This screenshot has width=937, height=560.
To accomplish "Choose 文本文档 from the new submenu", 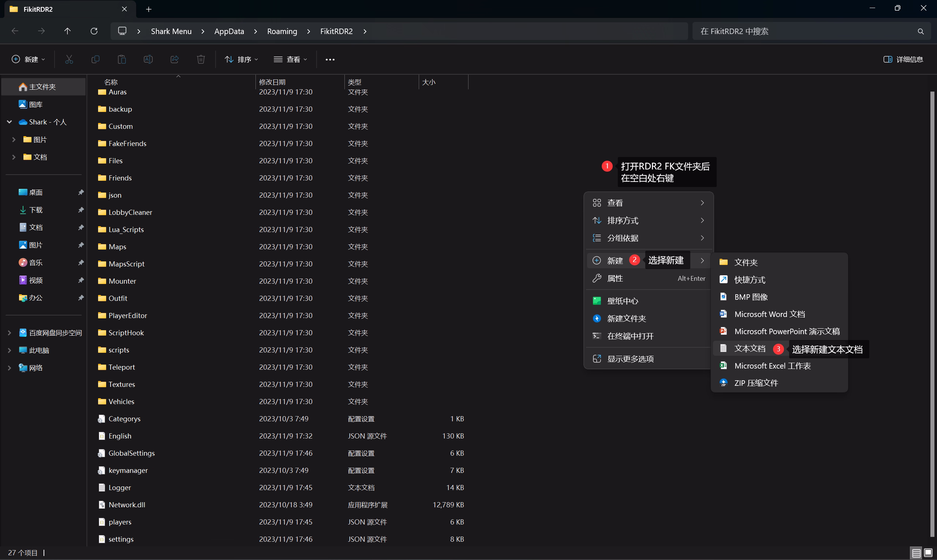I will [750, 348].
